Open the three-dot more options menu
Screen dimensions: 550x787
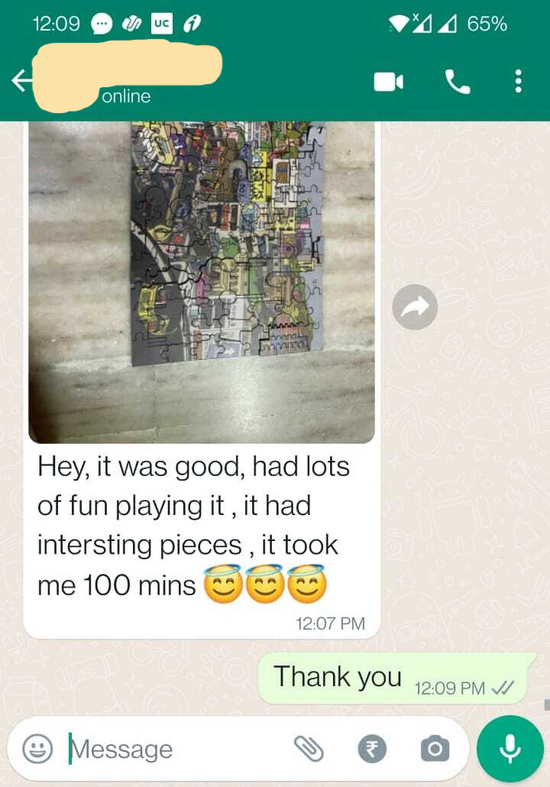point(518,81)
